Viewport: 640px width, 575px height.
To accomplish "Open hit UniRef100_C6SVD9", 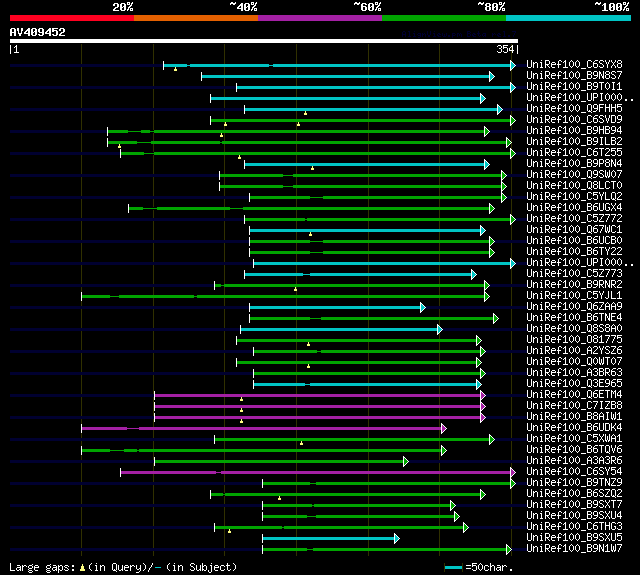I will pos(574,120).
